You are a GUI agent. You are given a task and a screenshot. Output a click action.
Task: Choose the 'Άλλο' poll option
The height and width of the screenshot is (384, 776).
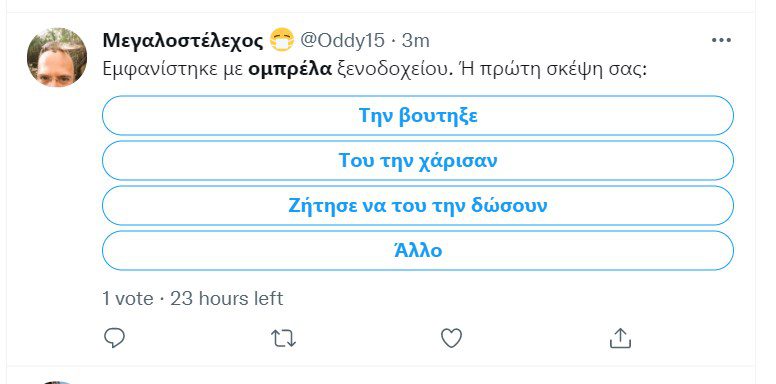(418, 250)
